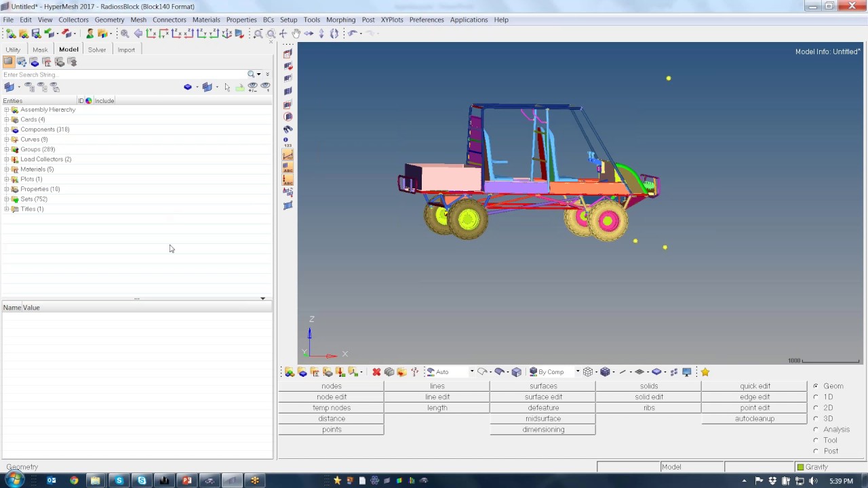Viewport: 868px width, 488px height.
Task: Click the Import Solver Deck icon
Action: [x=49, y=34]
